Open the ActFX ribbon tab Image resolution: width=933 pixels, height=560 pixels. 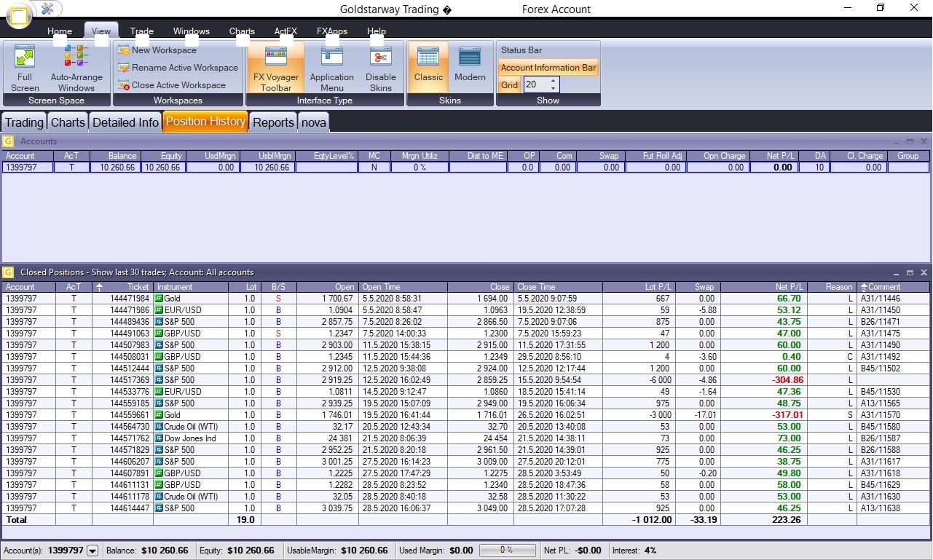click(286, 31)
